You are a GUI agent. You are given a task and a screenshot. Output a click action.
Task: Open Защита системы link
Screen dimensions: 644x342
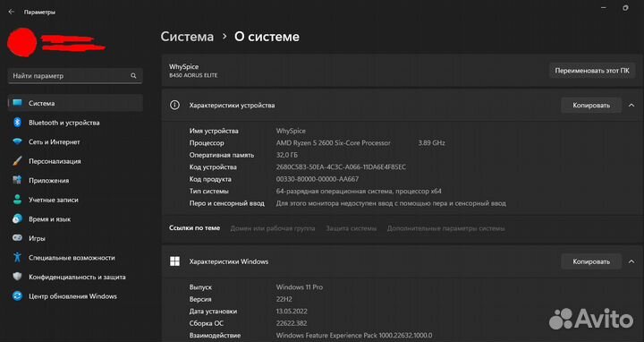[352, 228]
